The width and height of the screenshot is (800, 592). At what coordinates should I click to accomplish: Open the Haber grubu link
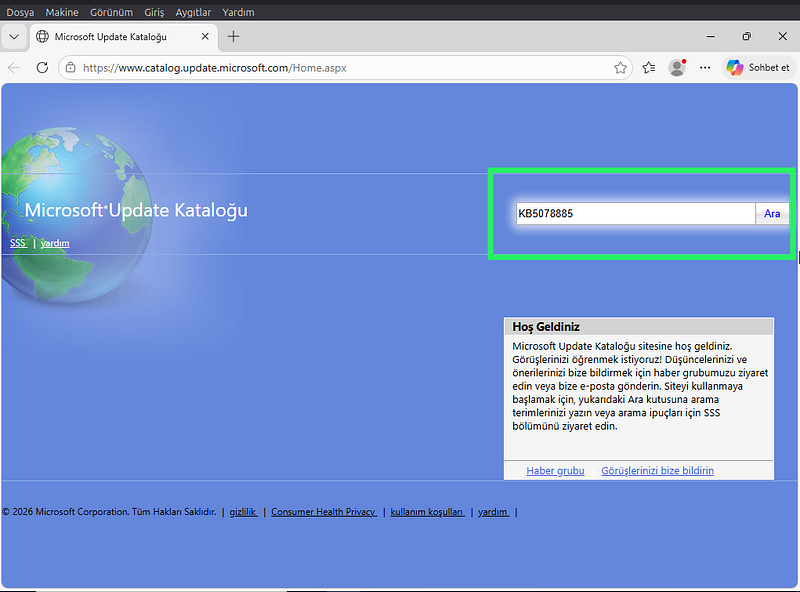(555, 471)
